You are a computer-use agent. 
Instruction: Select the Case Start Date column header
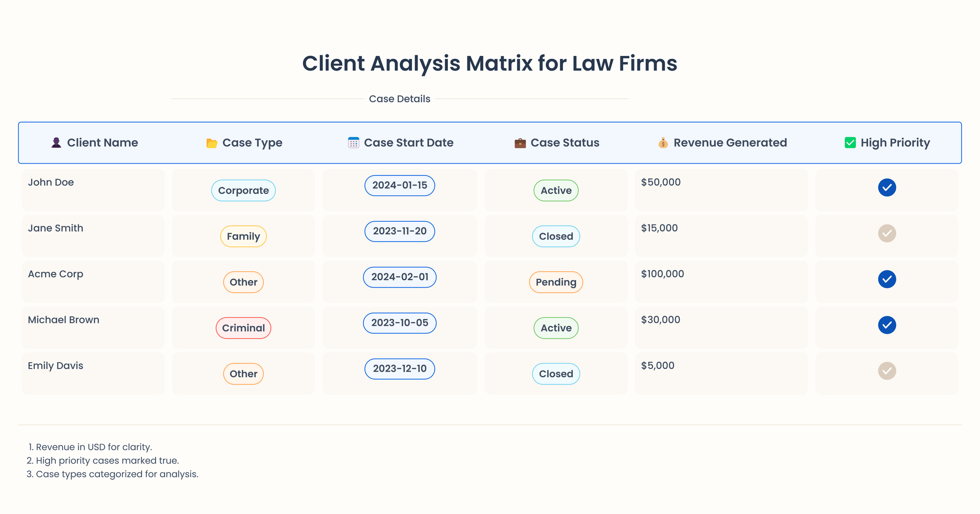point(401,143)
